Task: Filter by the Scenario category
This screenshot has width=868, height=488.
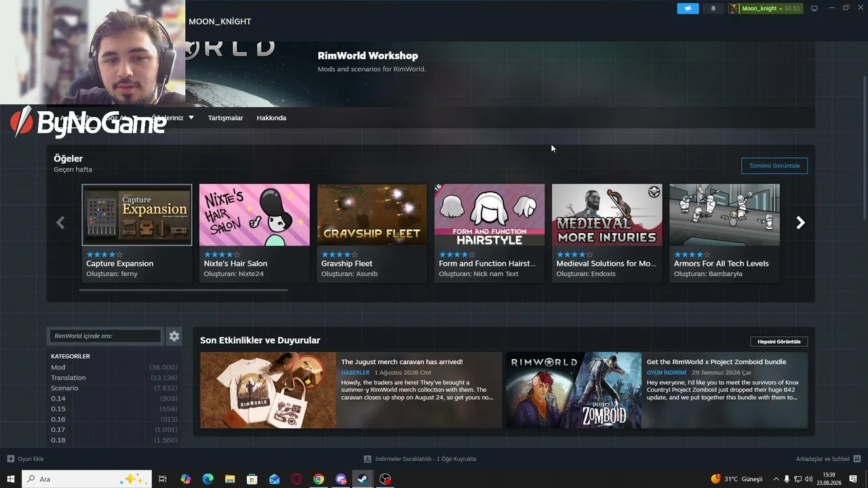Action: [x=64, y=388]
